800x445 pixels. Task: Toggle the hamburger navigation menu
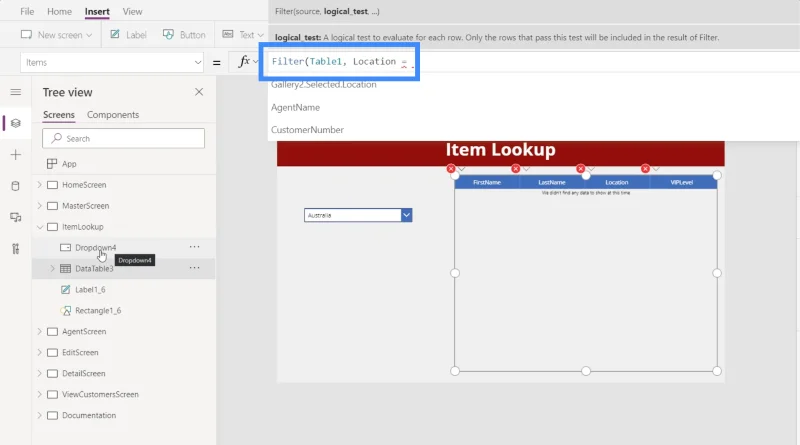tap(16, 92)
